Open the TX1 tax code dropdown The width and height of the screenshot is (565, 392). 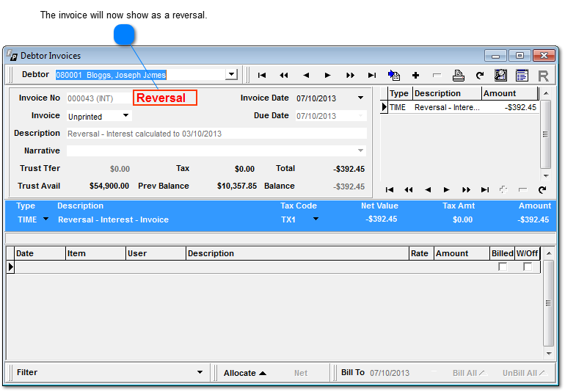click(x=316, y=219)
